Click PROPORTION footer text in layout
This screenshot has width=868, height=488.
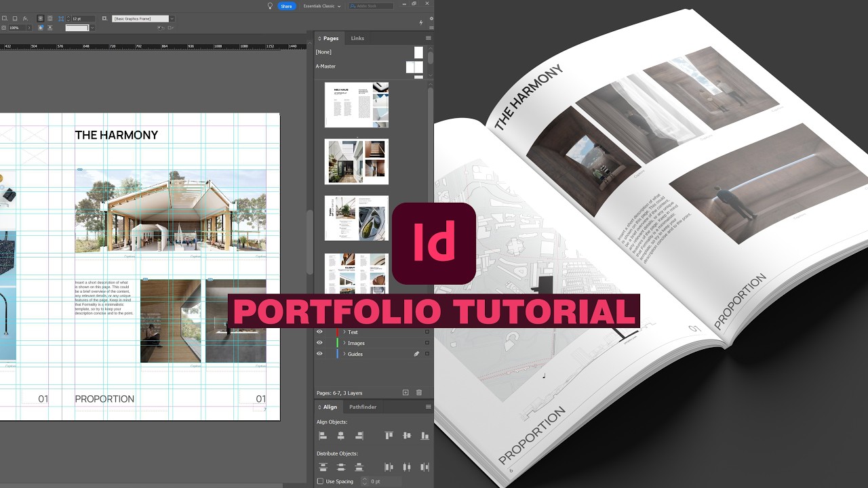pos(104,399)
